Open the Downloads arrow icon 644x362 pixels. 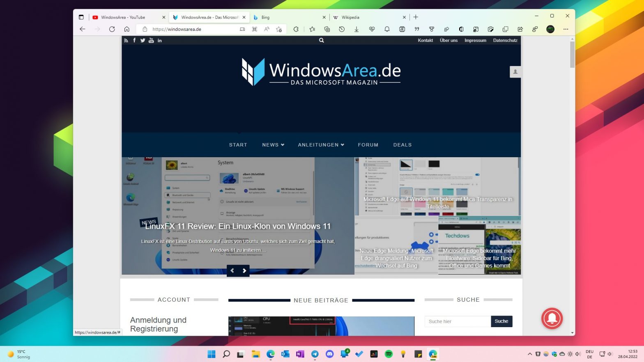point(356,29)
